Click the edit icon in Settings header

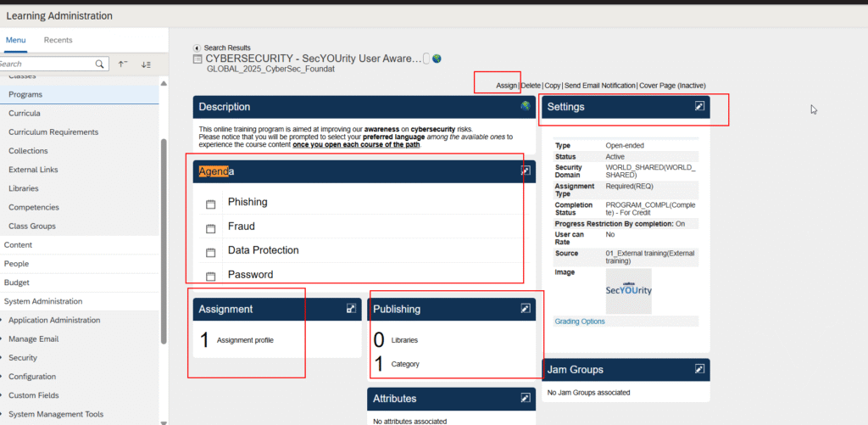[x=699, y=106]
